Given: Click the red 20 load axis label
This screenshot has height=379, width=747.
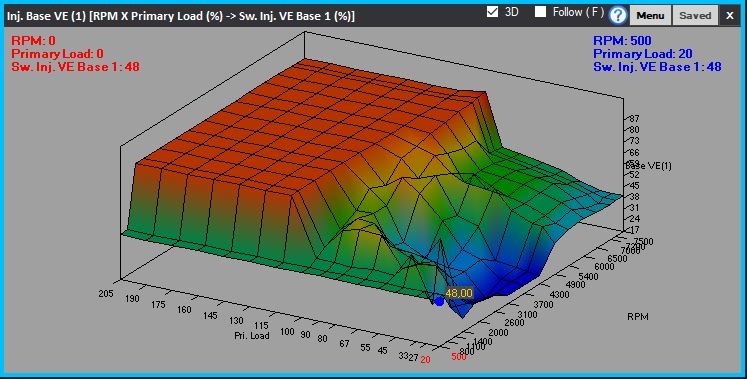Looking at the screenshot, I should pos(425,360).
